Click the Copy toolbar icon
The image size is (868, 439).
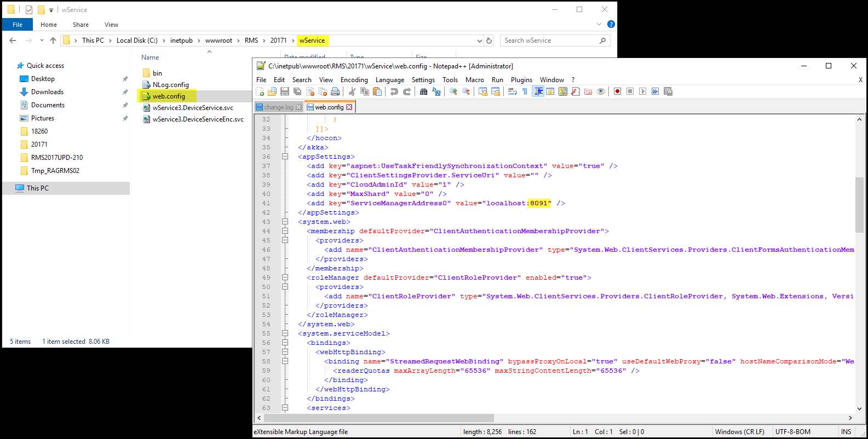[365, 91]
